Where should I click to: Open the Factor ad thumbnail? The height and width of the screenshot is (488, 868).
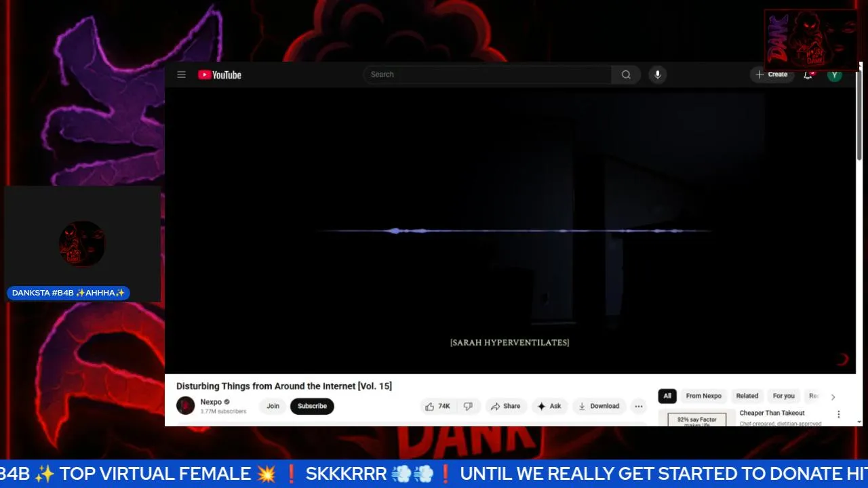(697, 418)
